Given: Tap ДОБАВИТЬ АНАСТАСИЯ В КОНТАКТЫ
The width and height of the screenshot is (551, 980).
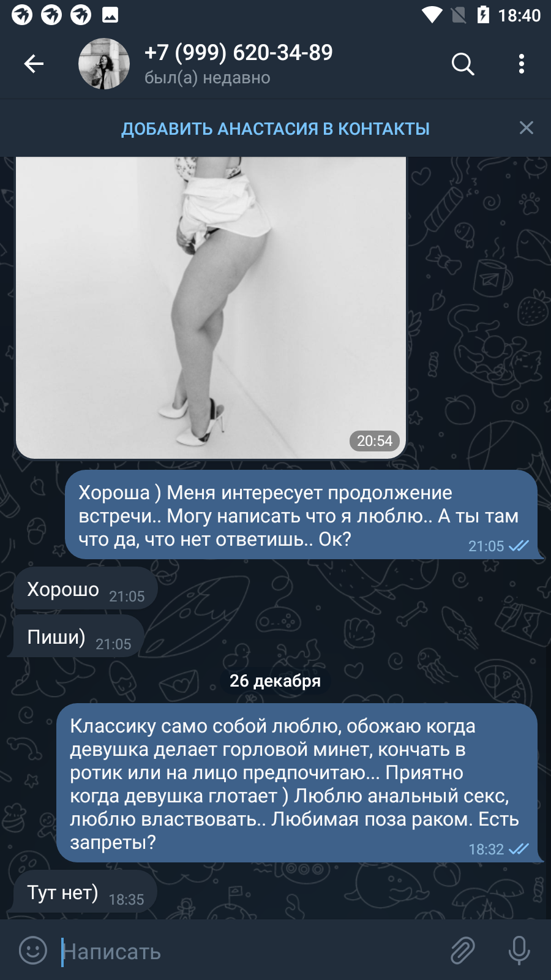Looking at the screenshot, I should click(275, 129).
